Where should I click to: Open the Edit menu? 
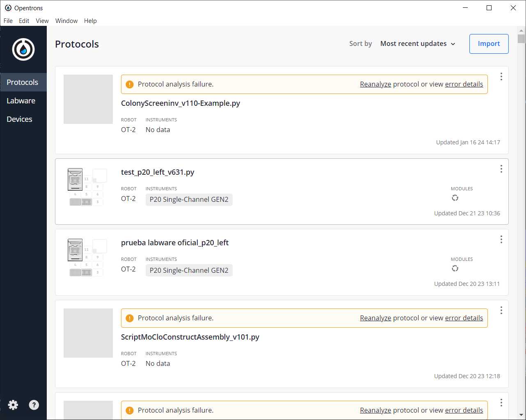(24, 21)
